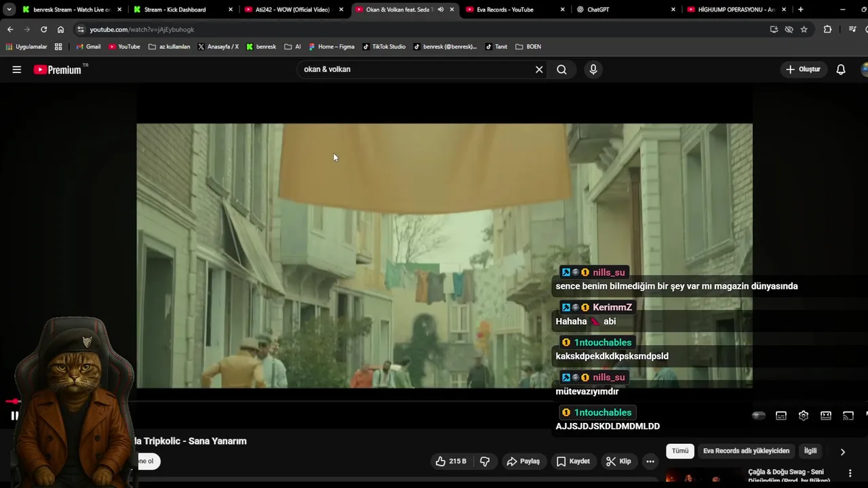The height and width of the screenshot is (488, 868).
Task: Install app icon in address bar
Action: click(x=774, y=29)
